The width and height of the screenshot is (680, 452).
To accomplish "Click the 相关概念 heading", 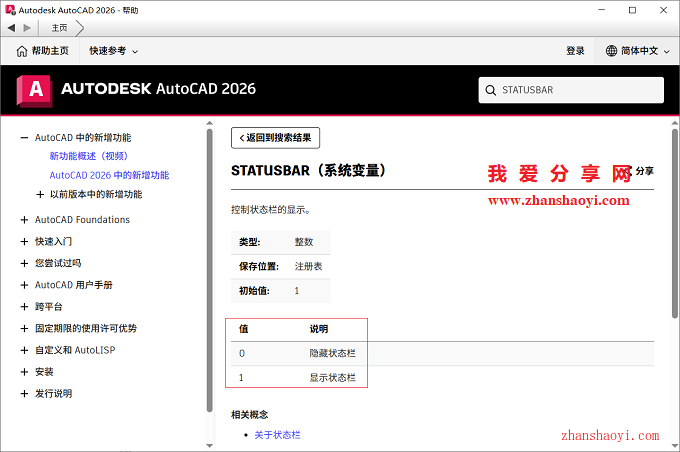I will (249, 415).
